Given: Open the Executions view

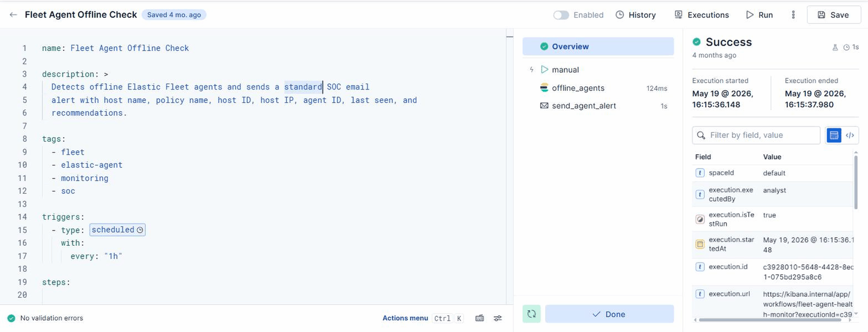Looking at the screenshot, I should pyautogui.click(x=701, y=15).
